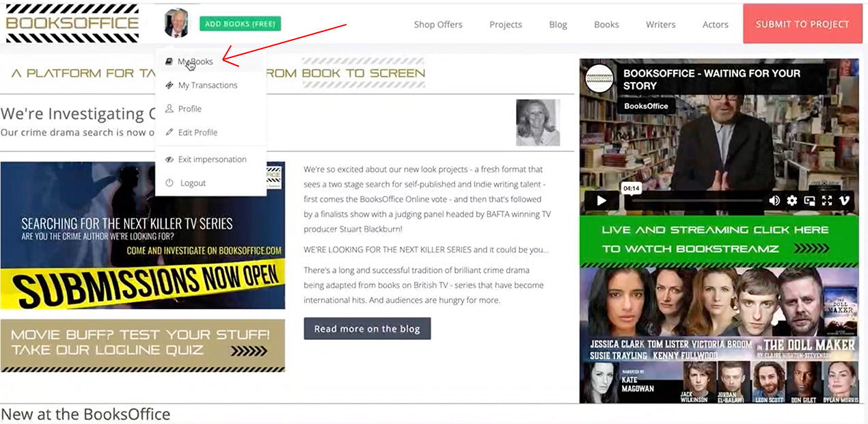Click the video channel avatar
The image size is (868, 424).
pos(600,79)
